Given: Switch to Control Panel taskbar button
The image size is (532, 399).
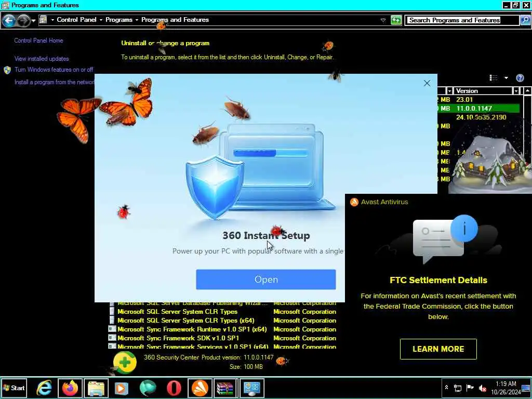Looking at the screenshot, I should [x=252, y=388].
